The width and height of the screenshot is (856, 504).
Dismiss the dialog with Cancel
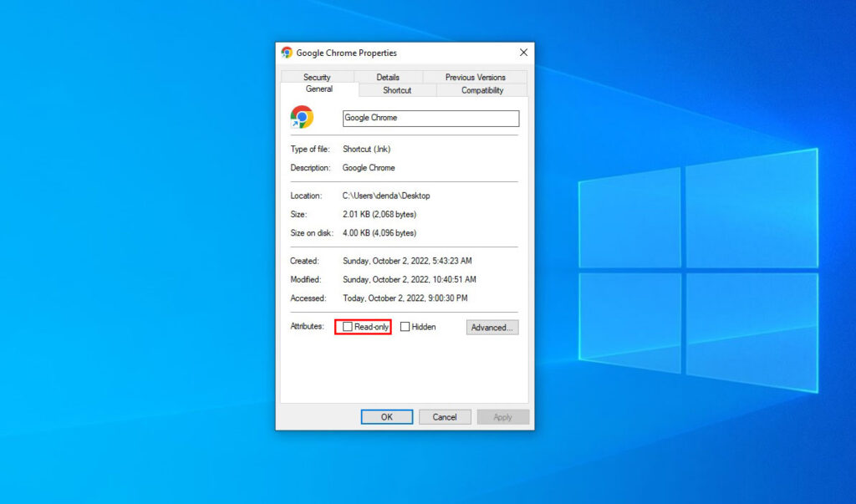click(x=445, y=416)
